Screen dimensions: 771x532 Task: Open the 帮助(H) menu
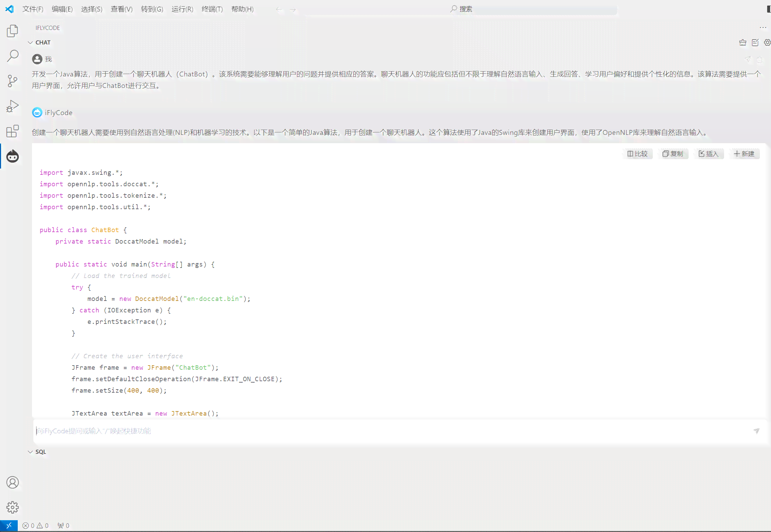coord(243,9)
